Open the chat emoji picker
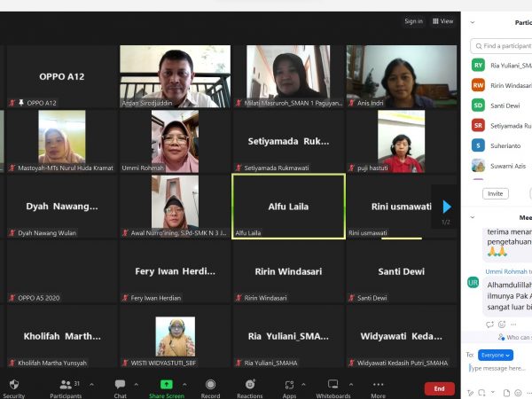This screenshot has width=532, height=399. pos(518,393)
